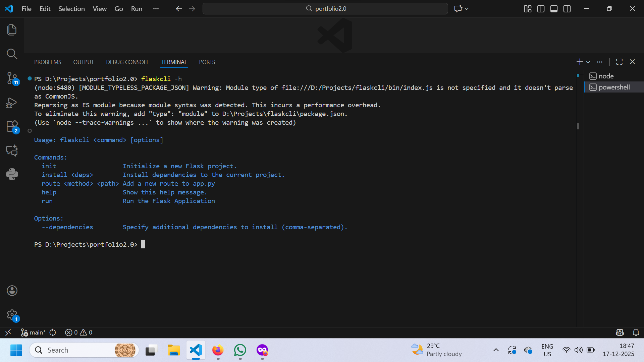Open the Copilot chat dropdown arrow

coord(467,9)
